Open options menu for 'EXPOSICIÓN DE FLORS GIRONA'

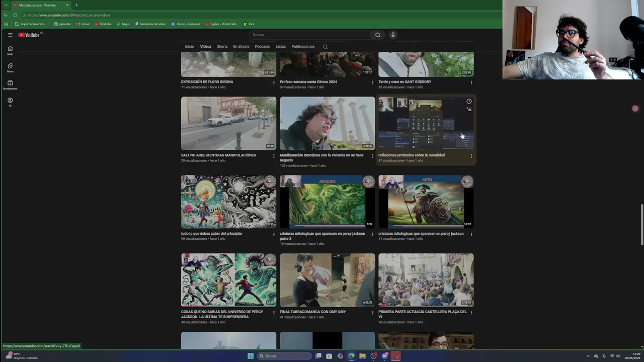tap(274, 82)
